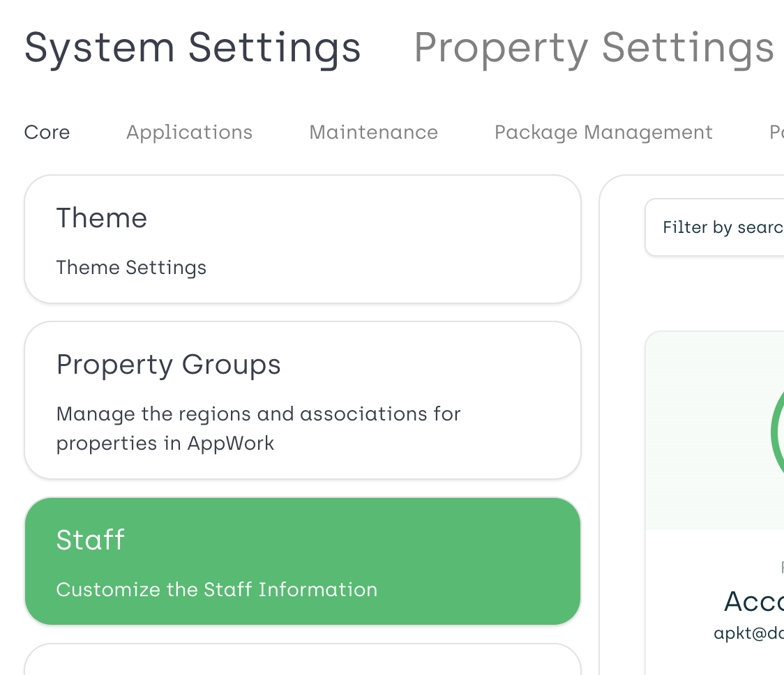
Task: Click the apkt@d email address
Action: coord(748,632)
